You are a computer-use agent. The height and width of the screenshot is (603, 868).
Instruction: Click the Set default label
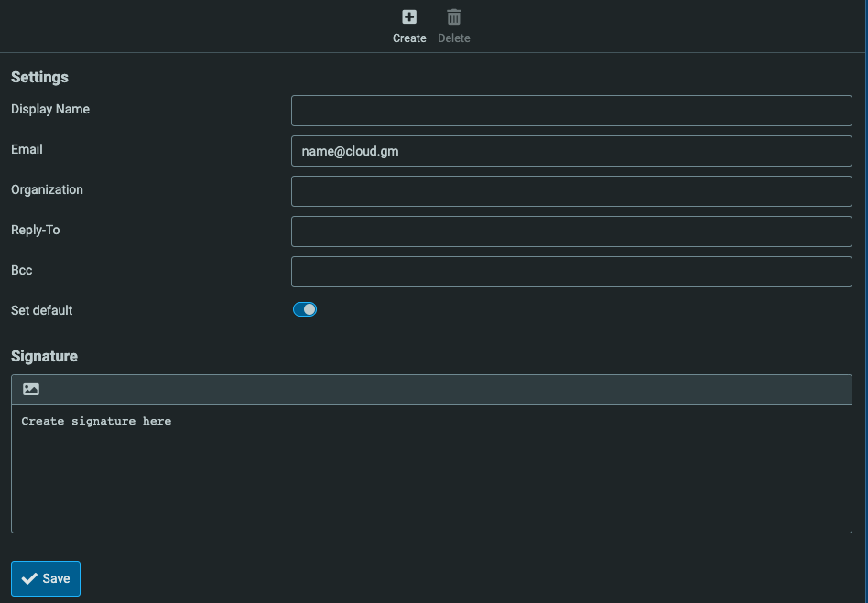(42, 310)
